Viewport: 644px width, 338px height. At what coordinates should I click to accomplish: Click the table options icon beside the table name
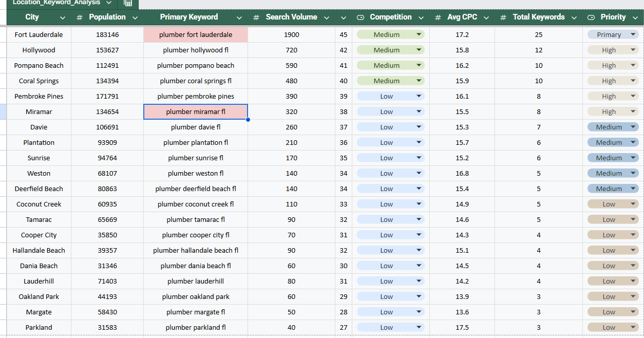click(x=128, y=3)
